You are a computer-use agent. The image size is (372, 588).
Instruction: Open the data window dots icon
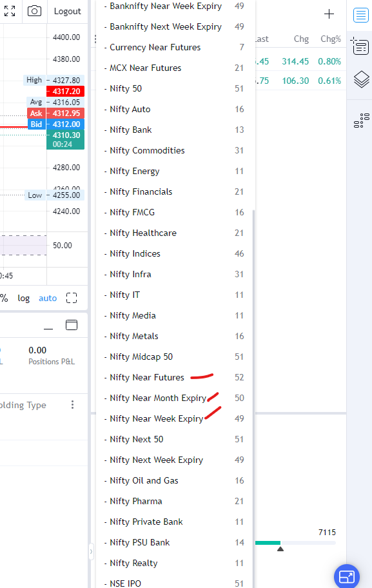tap(362, 121)
